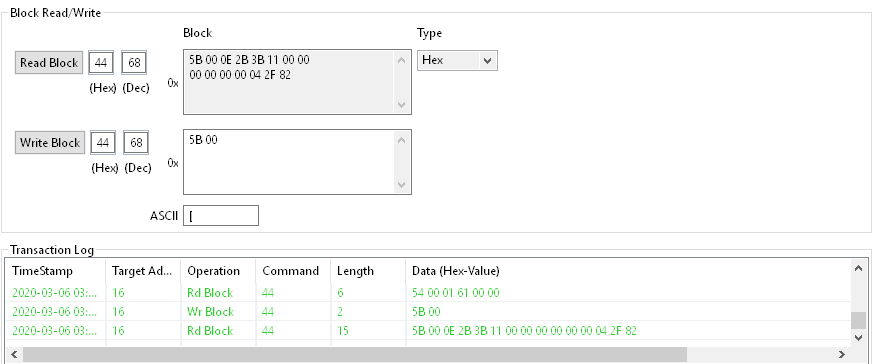Click the Read Block button
The height and width of the screenshot is (364, 883).
click(49, 63)
